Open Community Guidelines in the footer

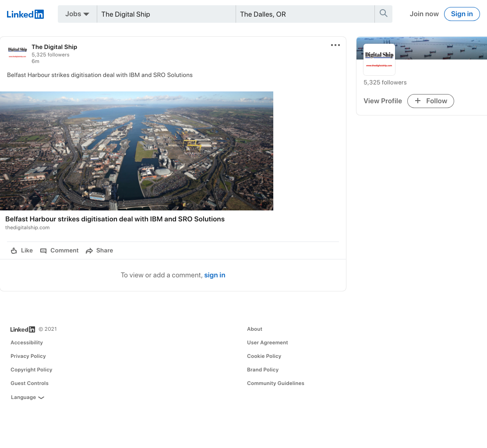(275, 383)
